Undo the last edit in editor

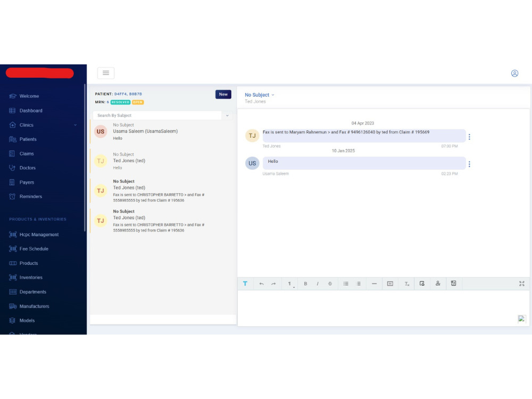(261, 284)
